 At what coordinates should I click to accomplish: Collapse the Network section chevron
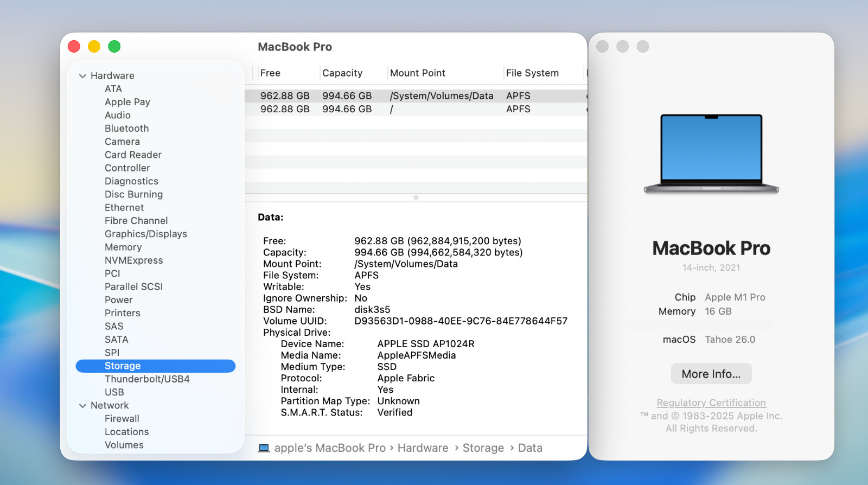coord(82,406)
